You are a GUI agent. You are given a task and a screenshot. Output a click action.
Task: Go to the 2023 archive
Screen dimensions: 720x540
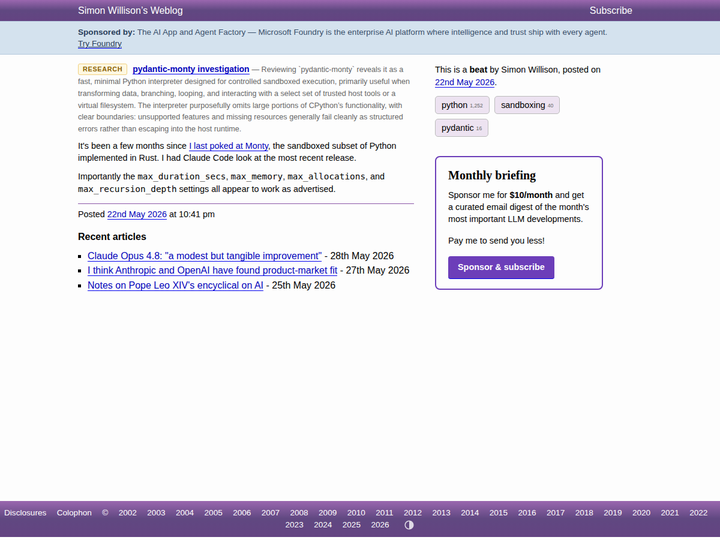pyautogui.click(x=294, y=525)
